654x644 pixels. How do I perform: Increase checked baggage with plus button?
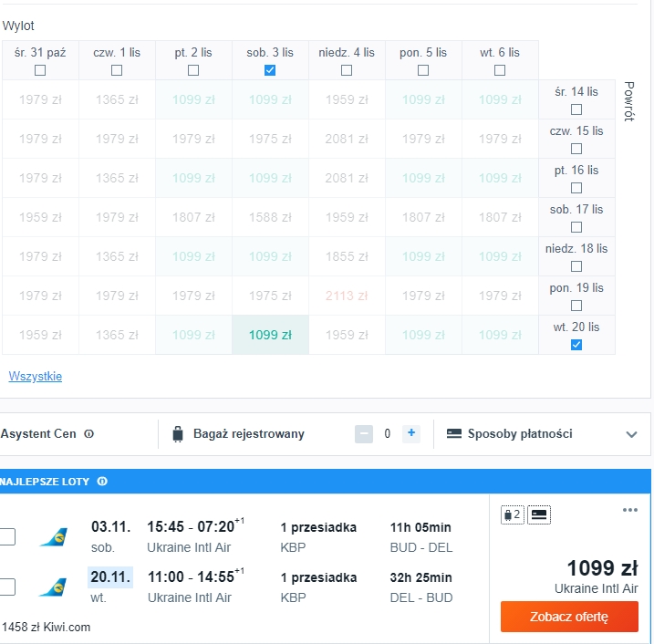pos(411,433)
